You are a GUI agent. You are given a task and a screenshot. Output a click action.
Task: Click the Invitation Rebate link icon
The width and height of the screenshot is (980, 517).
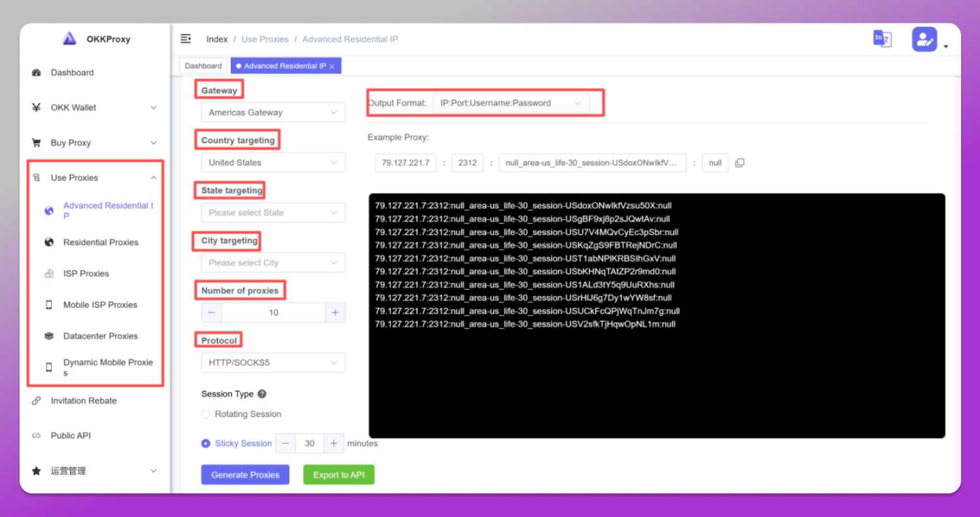37,401
